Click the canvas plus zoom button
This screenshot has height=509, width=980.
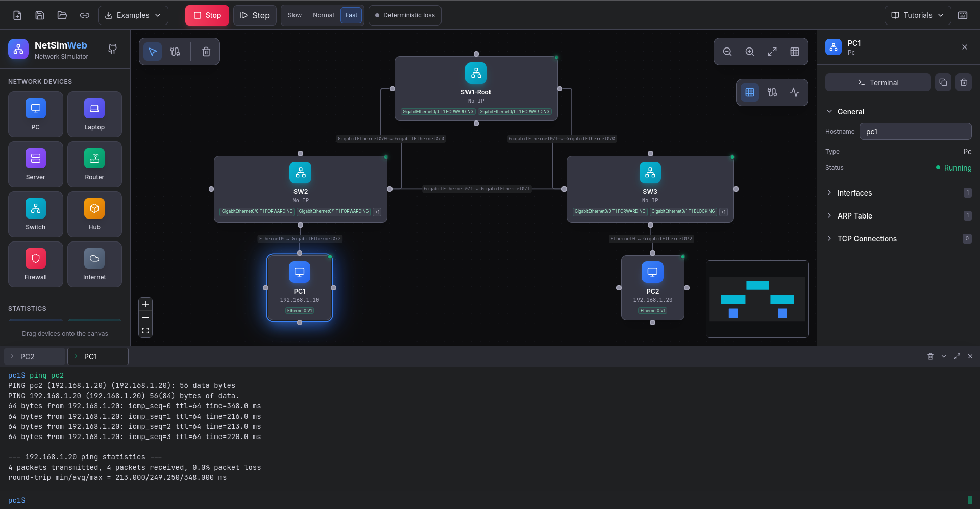[145, 304]
